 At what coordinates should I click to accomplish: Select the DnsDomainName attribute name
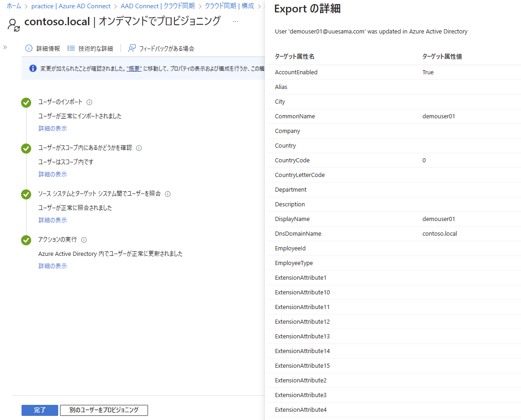point(298,233)
